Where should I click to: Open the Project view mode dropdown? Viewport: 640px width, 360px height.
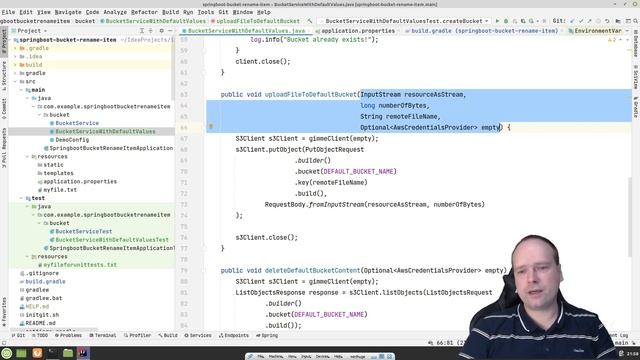pos(32,31)
